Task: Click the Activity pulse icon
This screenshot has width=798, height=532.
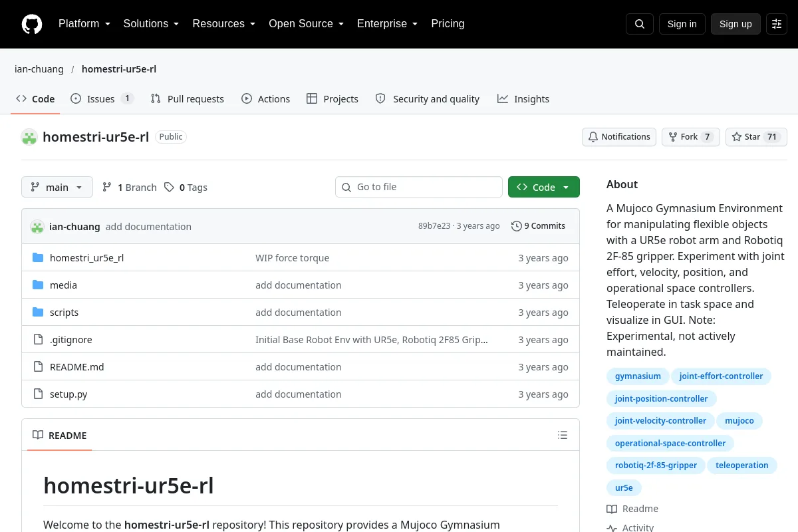Action: click(612, 527)
